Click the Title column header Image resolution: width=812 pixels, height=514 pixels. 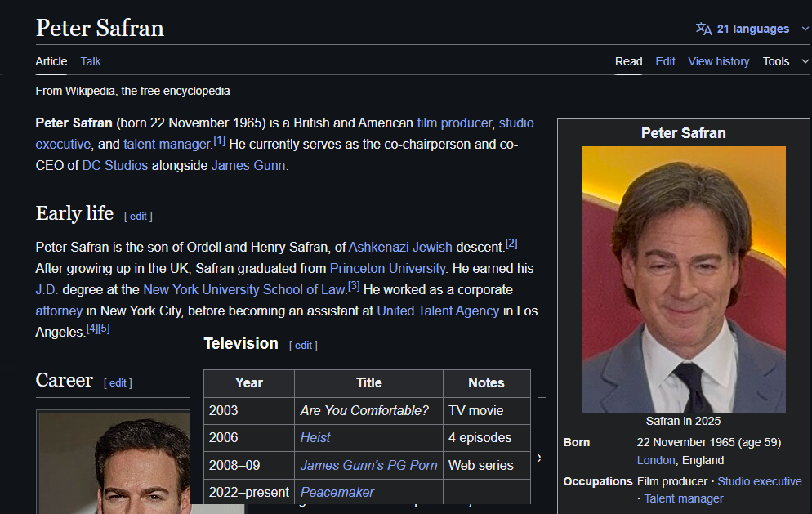point(368,383)
